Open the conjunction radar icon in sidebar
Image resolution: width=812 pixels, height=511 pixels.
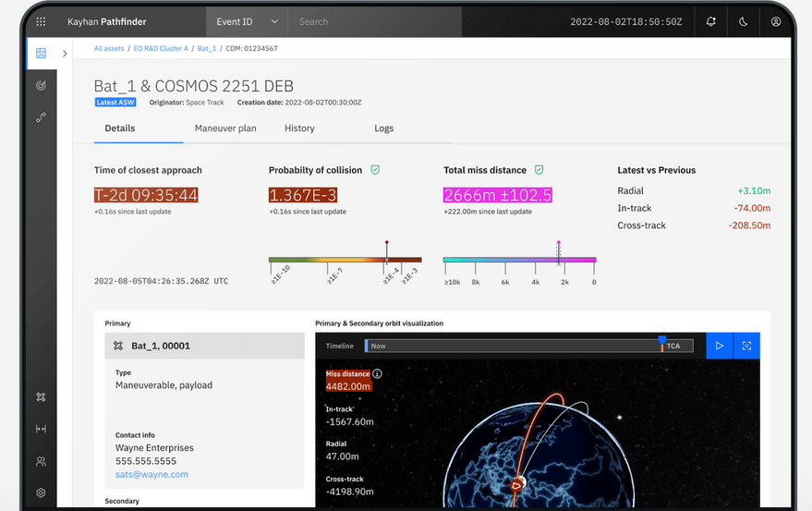click(41, 85)
